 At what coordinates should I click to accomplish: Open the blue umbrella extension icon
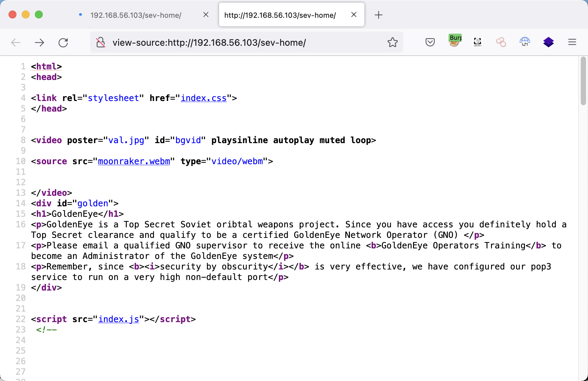coord(525,42)
